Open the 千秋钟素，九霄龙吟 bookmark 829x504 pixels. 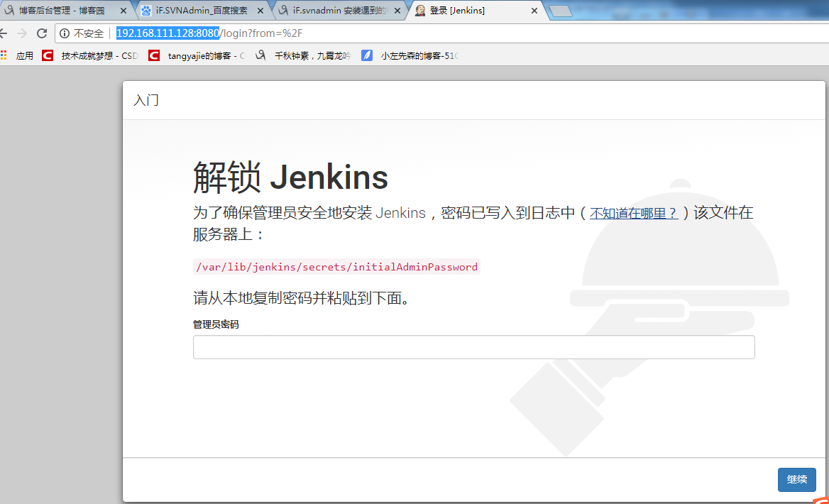click(x=303, y=55)
